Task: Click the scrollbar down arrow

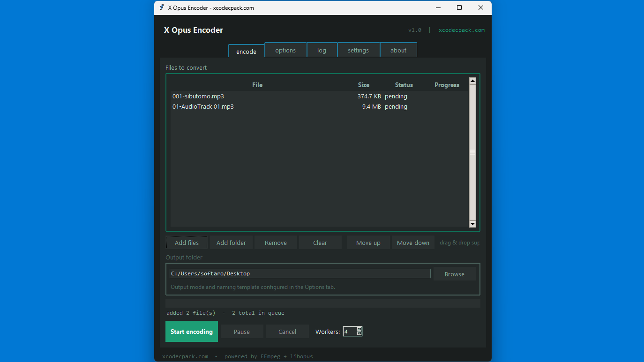Action: pyautogui.click(x=472, y=224)
